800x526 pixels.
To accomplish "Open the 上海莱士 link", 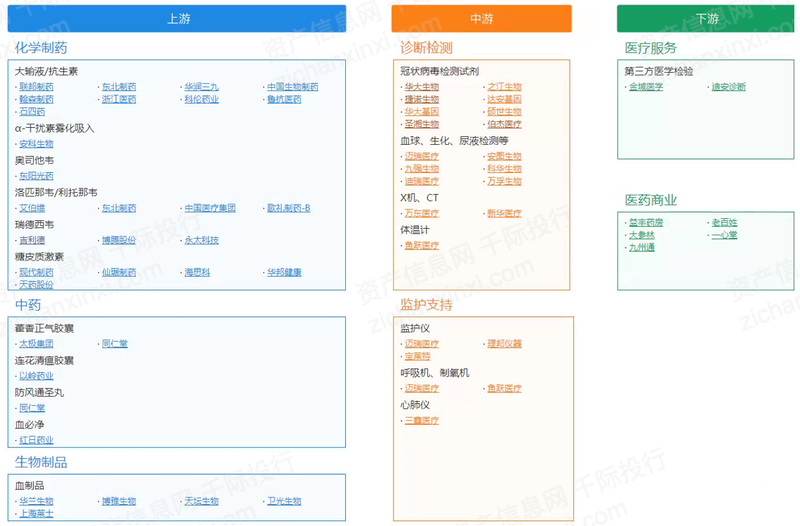I will coord(36,514).
